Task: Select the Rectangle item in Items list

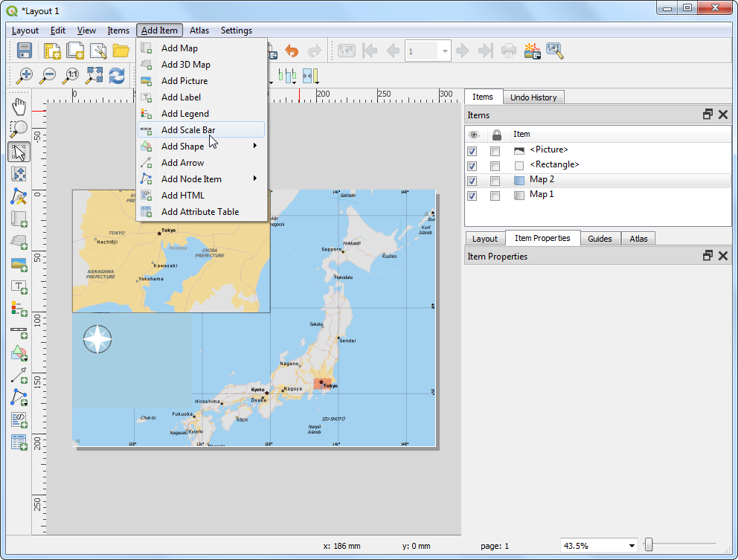Action: [554, 165]
